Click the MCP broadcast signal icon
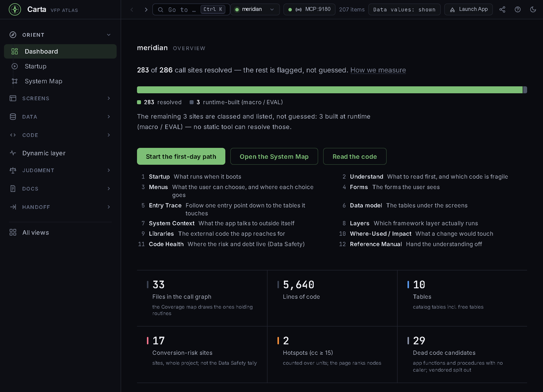 (298, 10)
